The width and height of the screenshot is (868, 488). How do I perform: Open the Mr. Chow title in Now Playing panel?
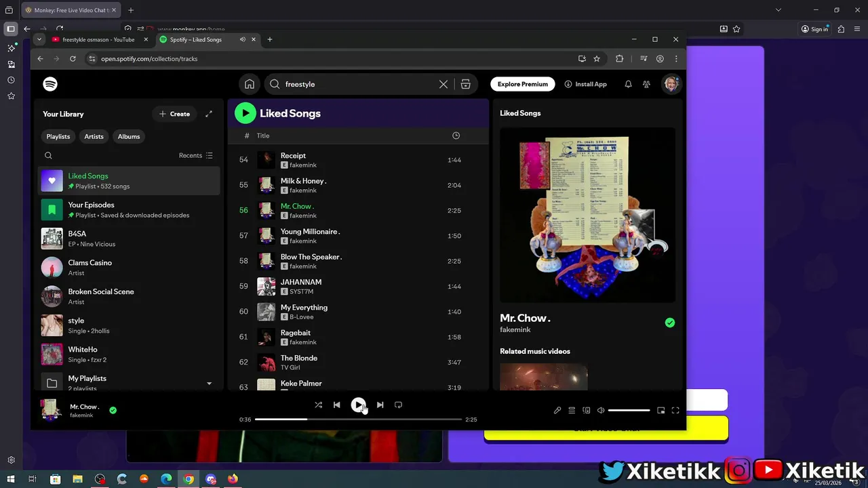click(525, 318)
